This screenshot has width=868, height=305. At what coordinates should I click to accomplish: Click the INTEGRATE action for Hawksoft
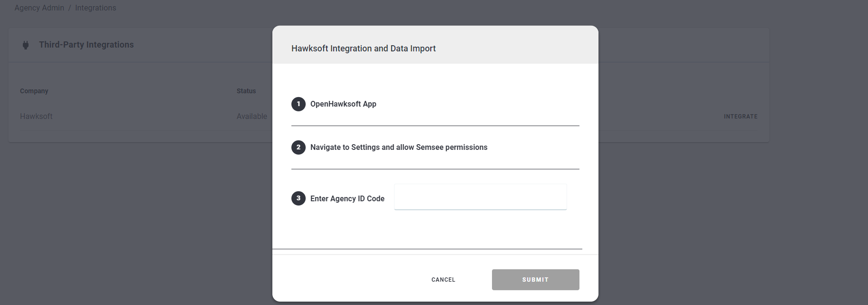740,116
